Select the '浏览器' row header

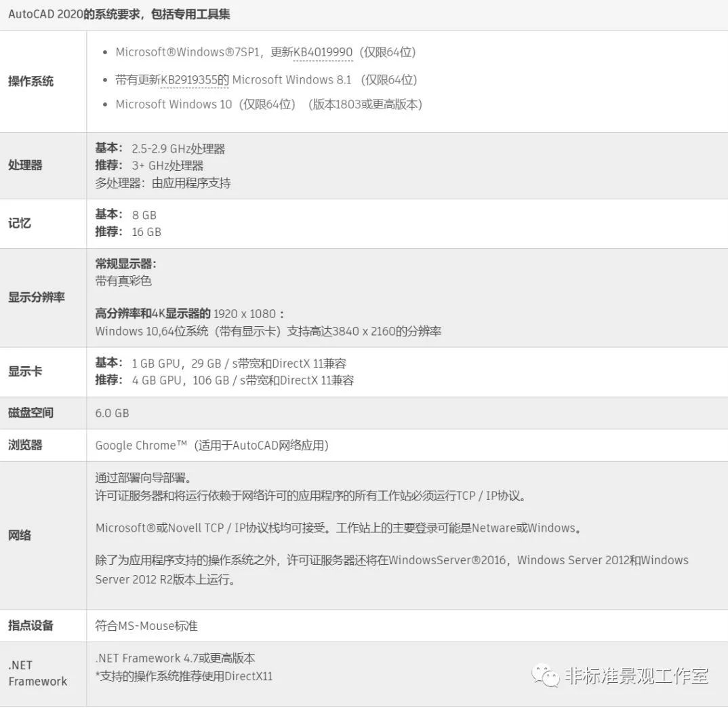(x=25, y=445)
